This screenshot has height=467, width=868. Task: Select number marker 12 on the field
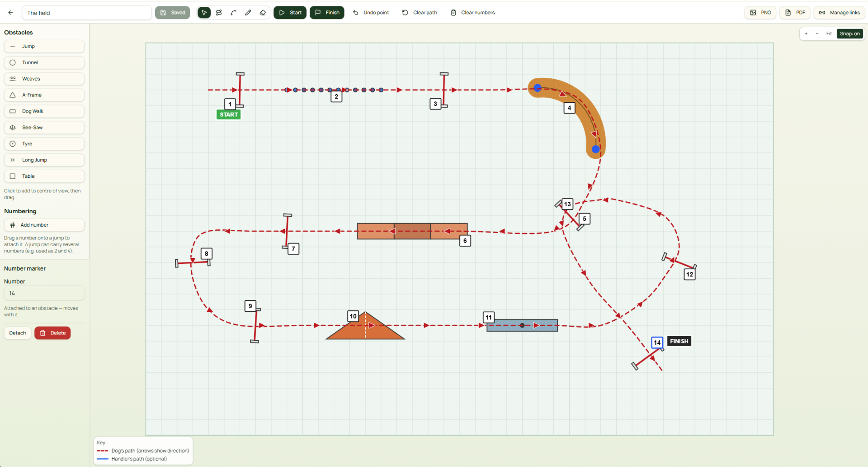pos(689,274)
